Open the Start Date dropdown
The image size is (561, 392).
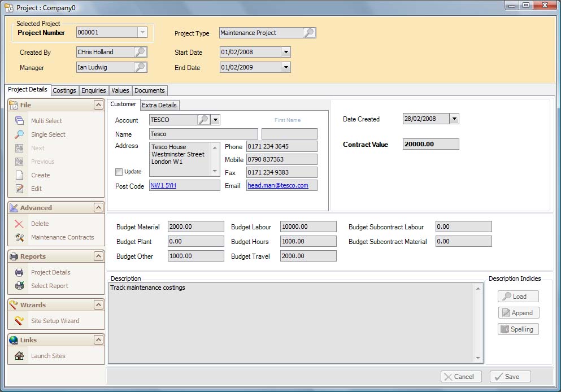coord(285,53)
